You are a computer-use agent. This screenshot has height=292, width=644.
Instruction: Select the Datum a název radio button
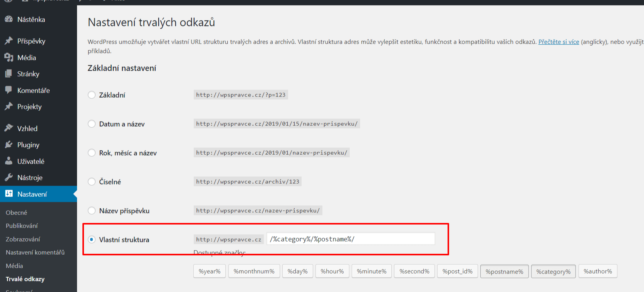coord(92,124)
